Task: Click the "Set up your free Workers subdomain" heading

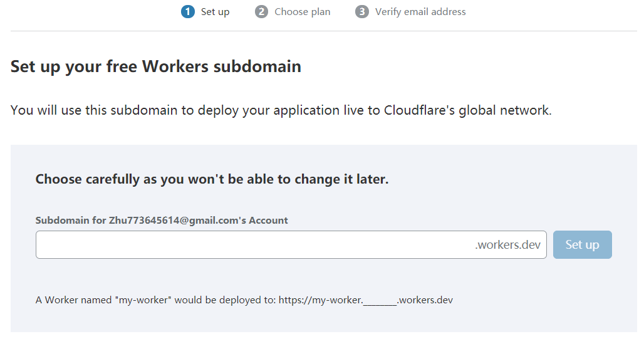Action: pos(156,66)
